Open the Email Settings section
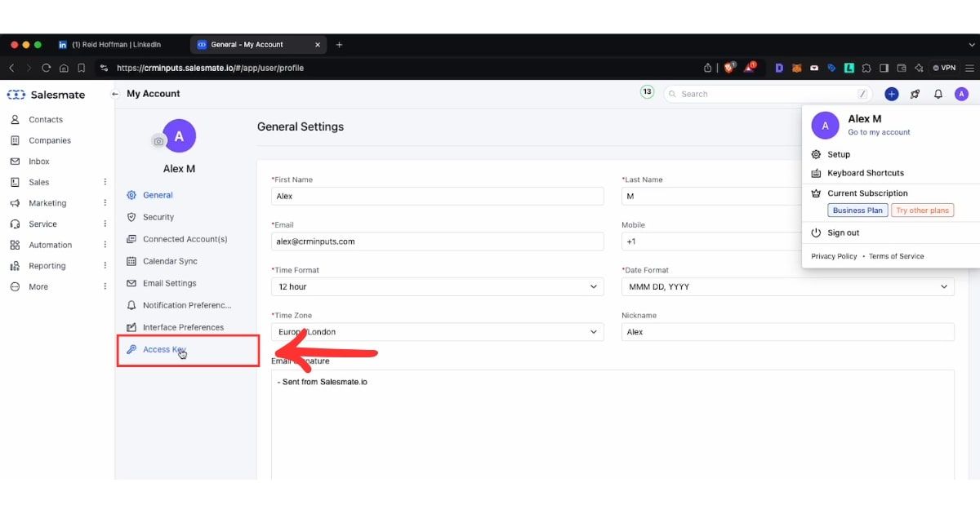The image size is (980, 514). point(169,283)
